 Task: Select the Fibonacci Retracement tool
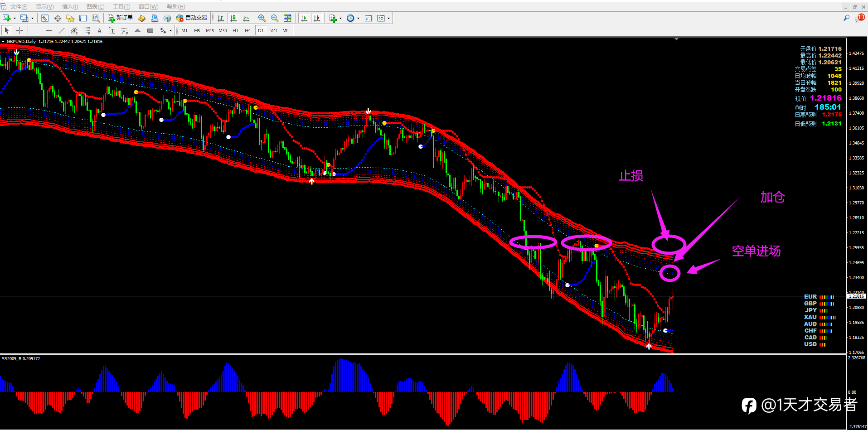[87, 30]
